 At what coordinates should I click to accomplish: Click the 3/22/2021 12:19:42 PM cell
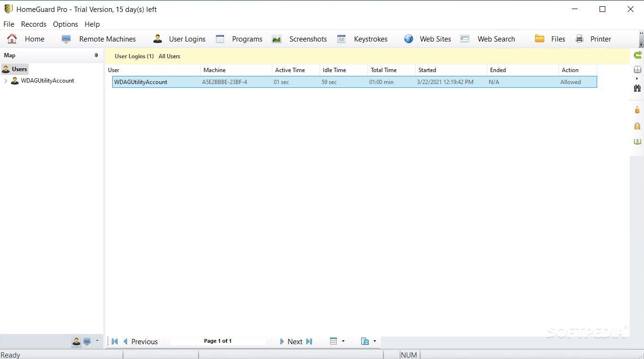(x=445, y=82)
